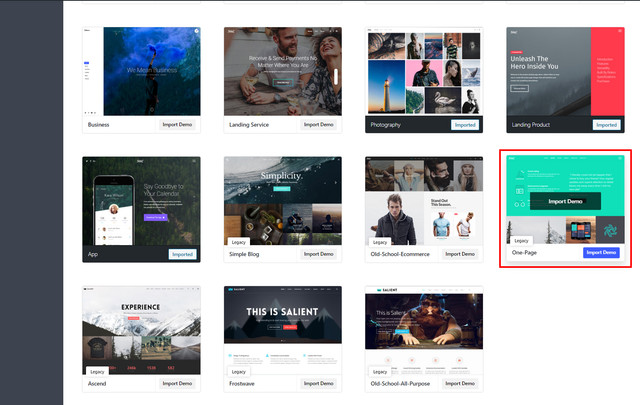Click the Photography demo title
This screenshot has width=640, height=405.
pyautogui.click(x=385, y=125)
